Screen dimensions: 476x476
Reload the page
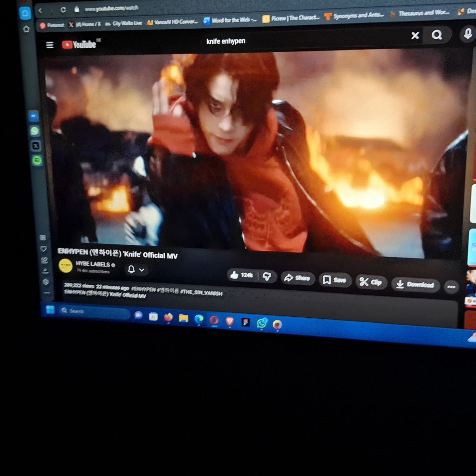(63, 10)
